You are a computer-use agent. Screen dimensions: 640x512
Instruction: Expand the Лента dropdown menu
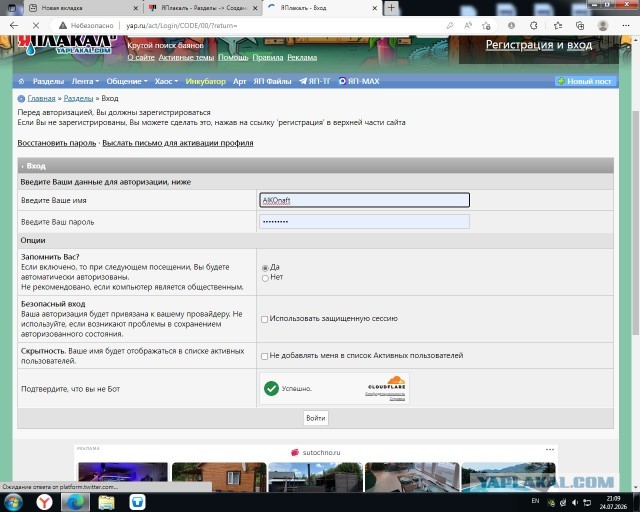(x=85, y=81)
